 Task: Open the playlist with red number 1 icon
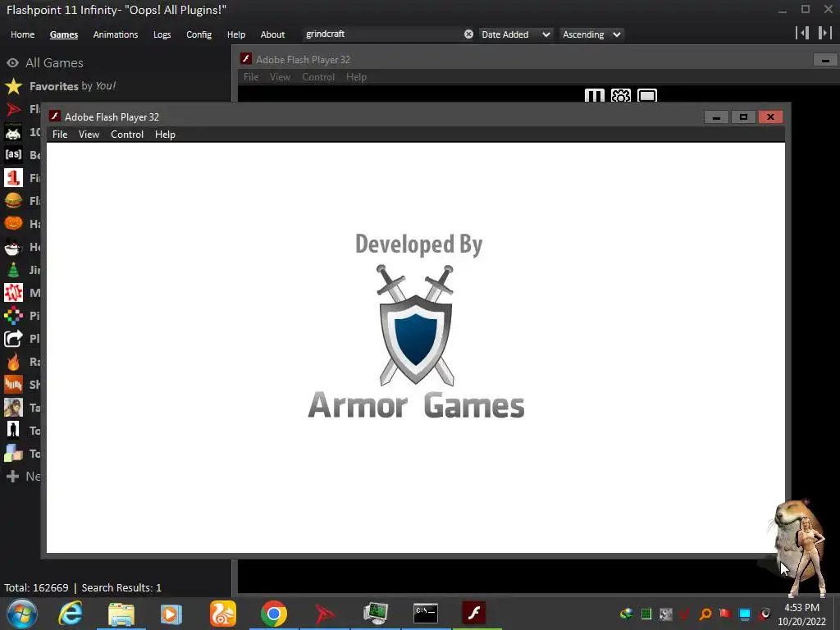pos(13,178)
